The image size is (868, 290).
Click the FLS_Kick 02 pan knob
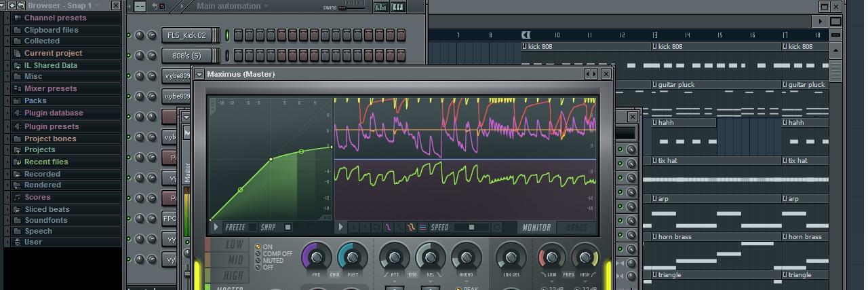pos(140,35)
